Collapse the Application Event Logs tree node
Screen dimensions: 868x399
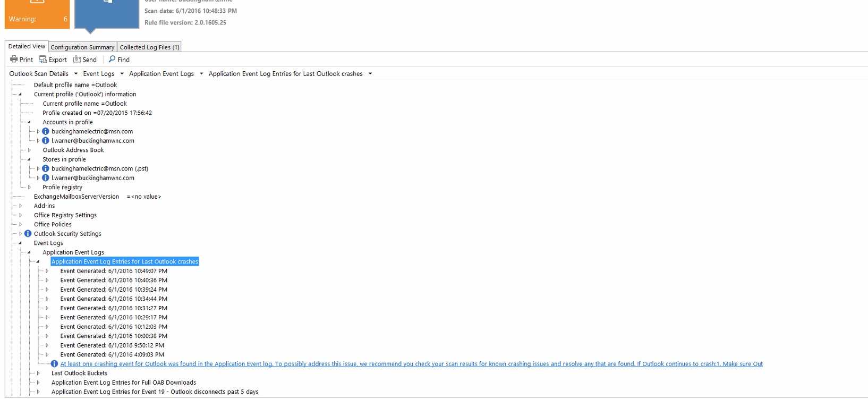pyautogui.click(x=29, y=252)
